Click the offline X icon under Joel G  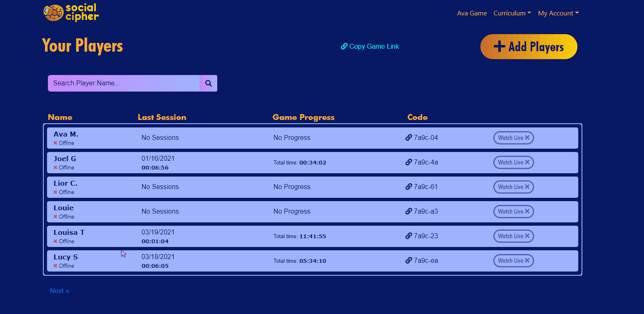pyautogui.click(x=55, y=167)
